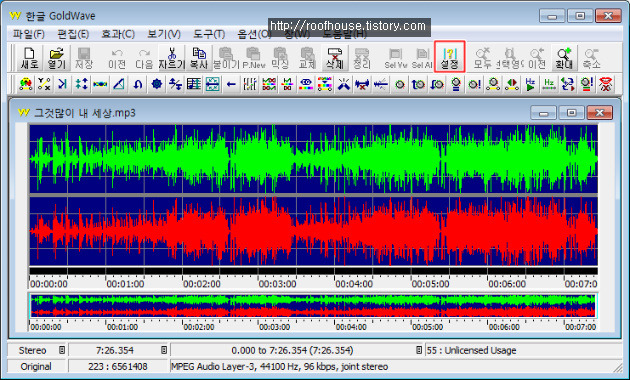Open Resample Hz effect icon

(549, 84)
